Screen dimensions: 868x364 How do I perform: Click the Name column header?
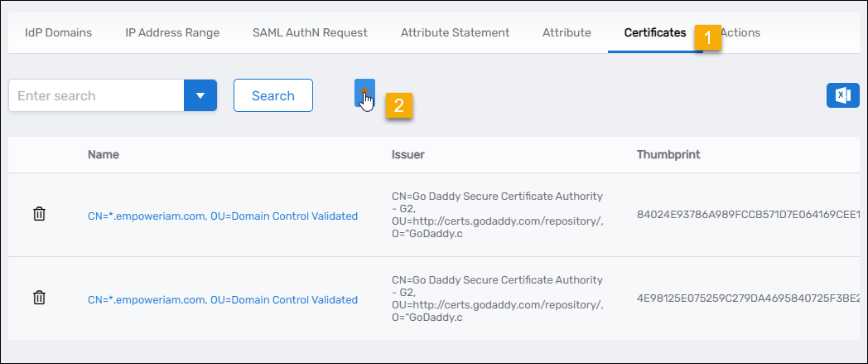tap(104, 154)
